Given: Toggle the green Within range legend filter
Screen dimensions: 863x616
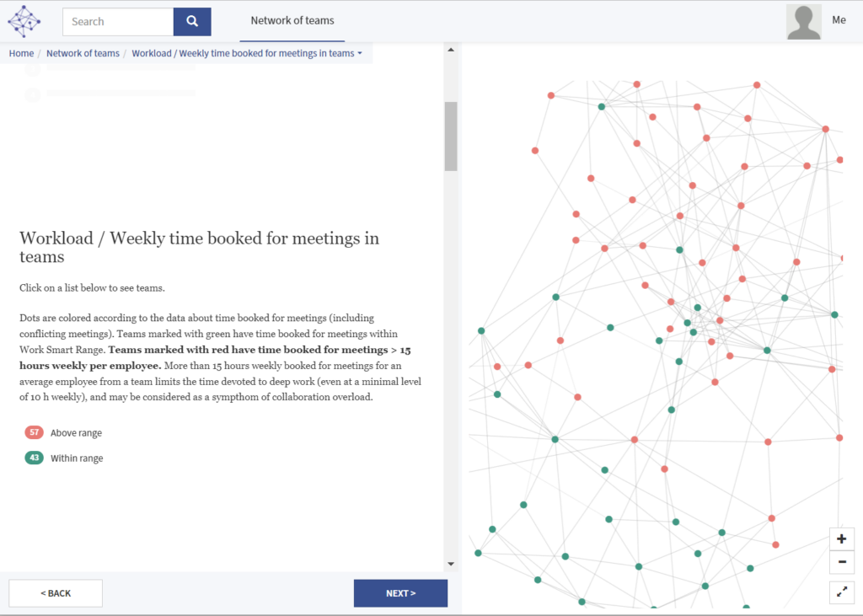Looking at the screenshot, I should click(33, 458).
